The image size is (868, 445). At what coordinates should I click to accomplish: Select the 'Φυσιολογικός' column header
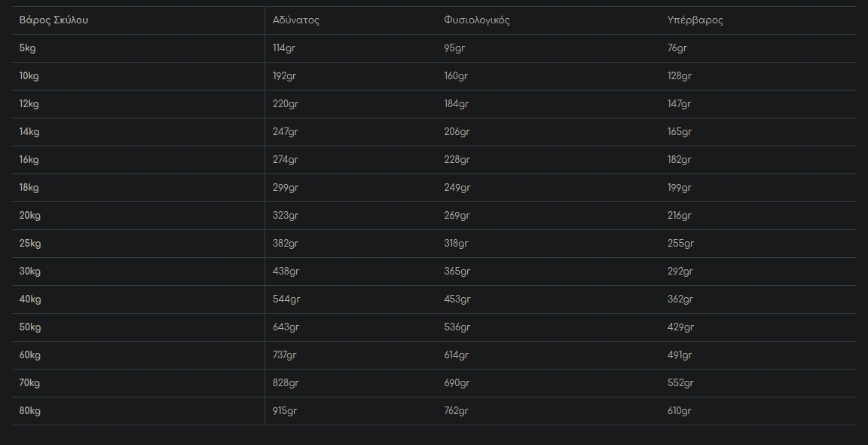477,20
